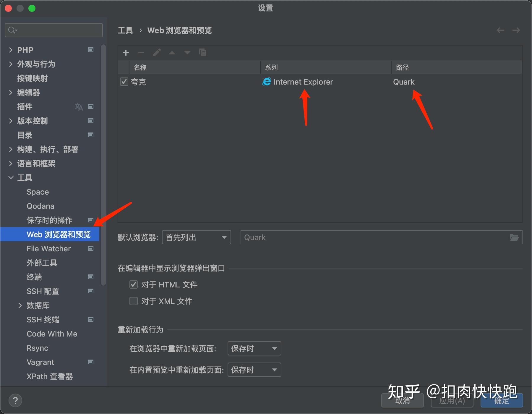Collapse the 工具 tree node
Viewport: 532px width, 414px height.
[11, 177]
